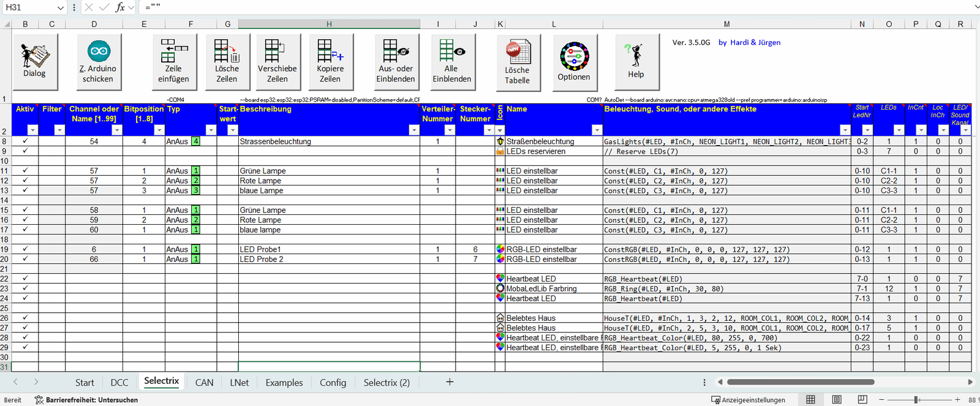
Task: Toggle Aktiv checkmark for MobaLedLib Farbring row
Action: (x=25, y=288)
